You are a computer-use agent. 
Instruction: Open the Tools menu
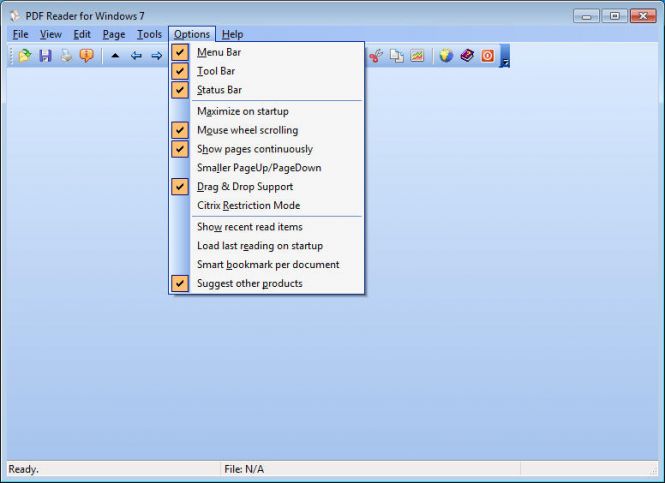149,34
